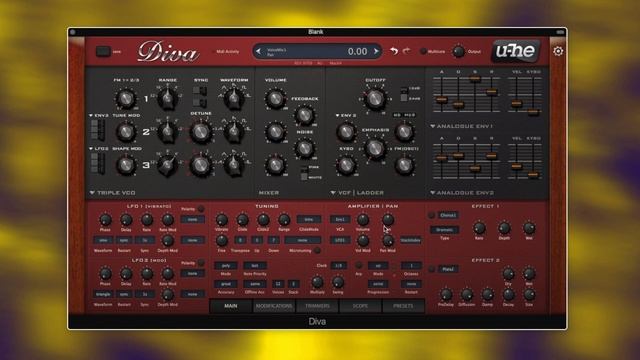This screenshot has height=360, width=640.
Task: Click the Effect 2 PreDelay knob
Action: coord(446,294)
